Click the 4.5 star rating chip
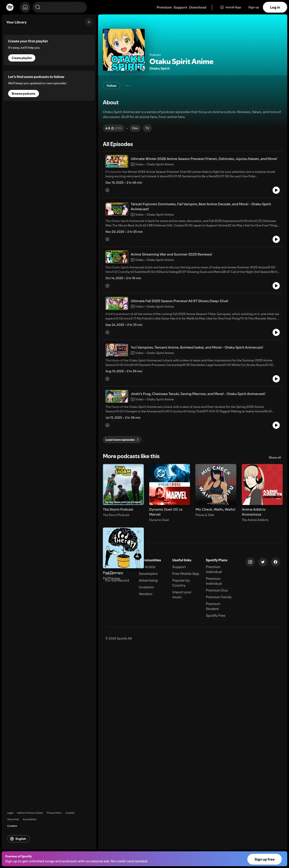Viewport: 289px width, 868px height. coord(114,128)
